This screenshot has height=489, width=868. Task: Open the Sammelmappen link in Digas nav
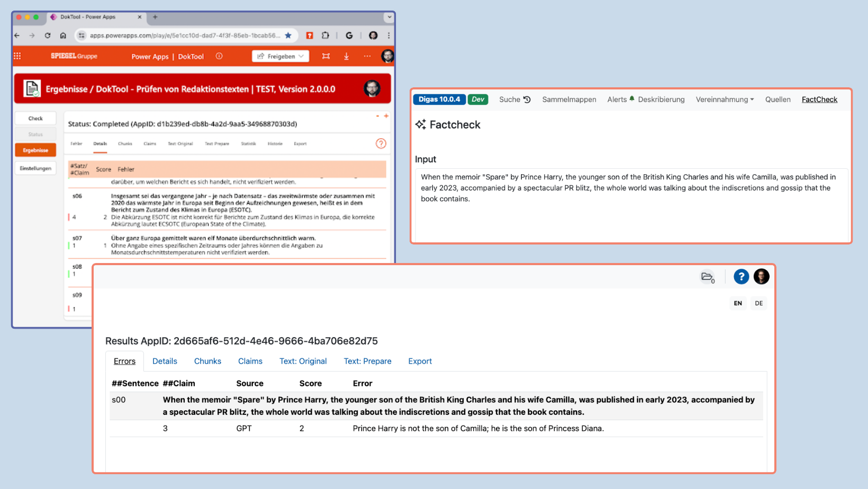(569, 99)
